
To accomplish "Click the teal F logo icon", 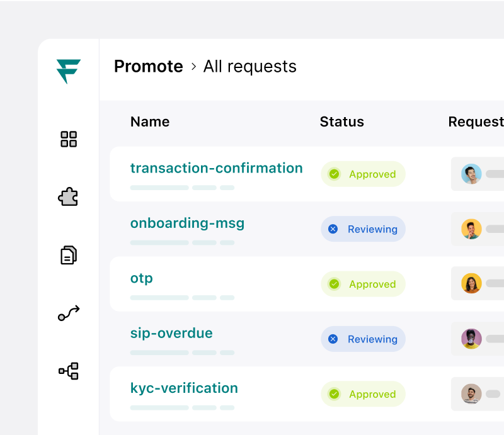I will (x=69, y=71).
